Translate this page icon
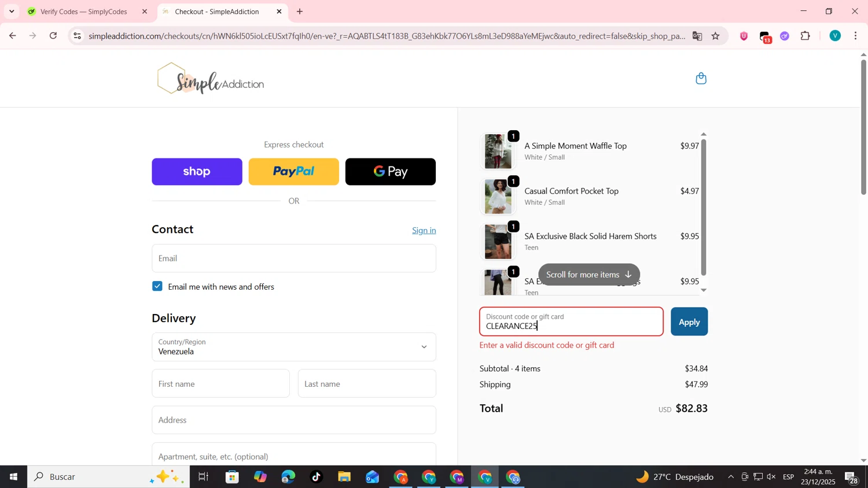Image resolution: width=868 pixels, height=488 pixels. [697, 36]
